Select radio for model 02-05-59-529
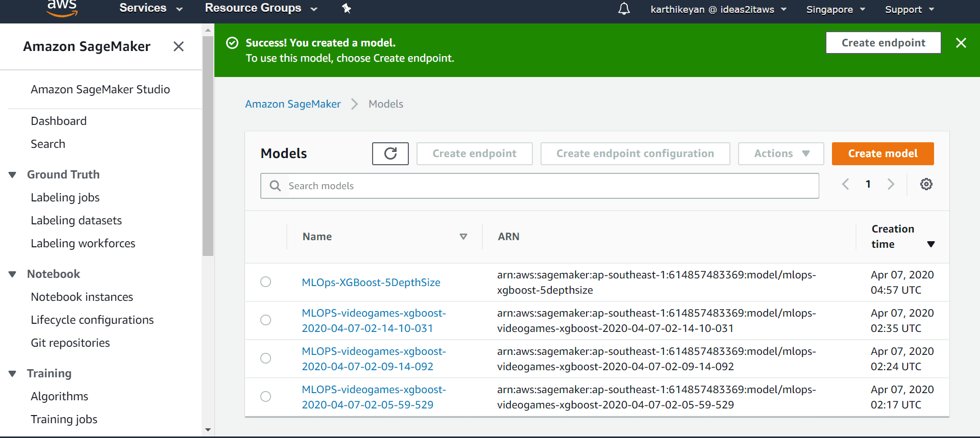980x438 pixels. point(266,397)
